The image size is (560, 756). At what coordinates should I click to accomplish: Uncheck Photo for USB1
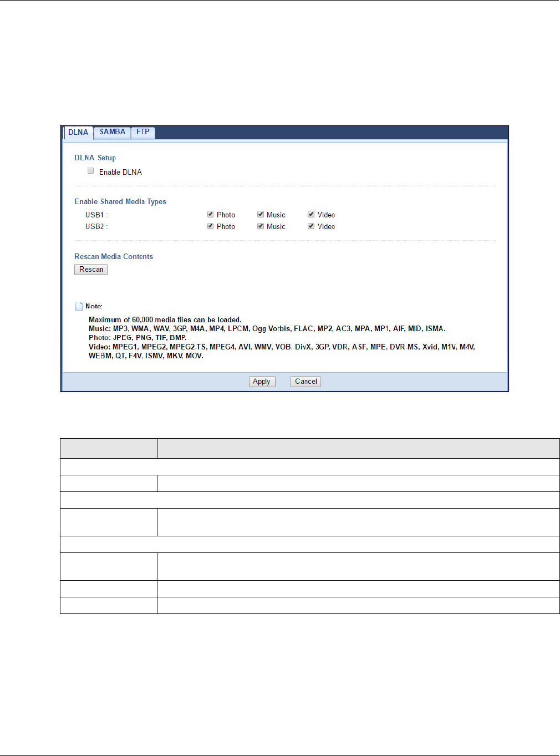(x=211, y=214)
